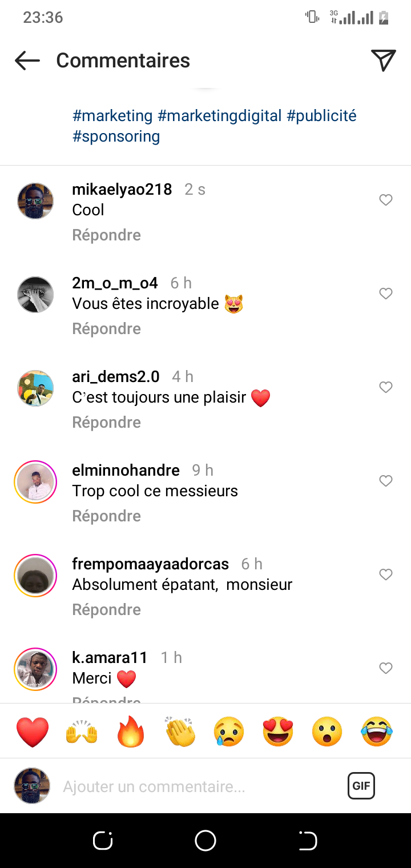
Task: Insert the raised hands quick emoji
Action: pyautogui.click(x=82, y=732)
